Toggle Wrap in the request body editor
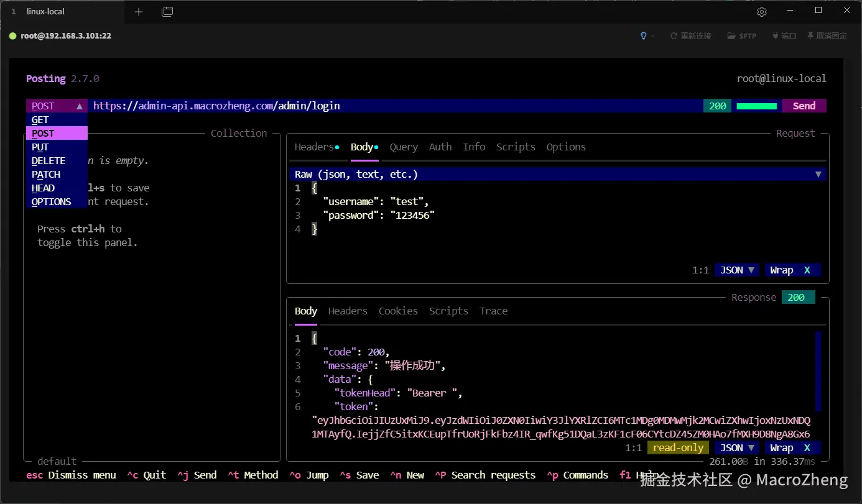Viewport: 862px width, 504px height. pos(792,270)
